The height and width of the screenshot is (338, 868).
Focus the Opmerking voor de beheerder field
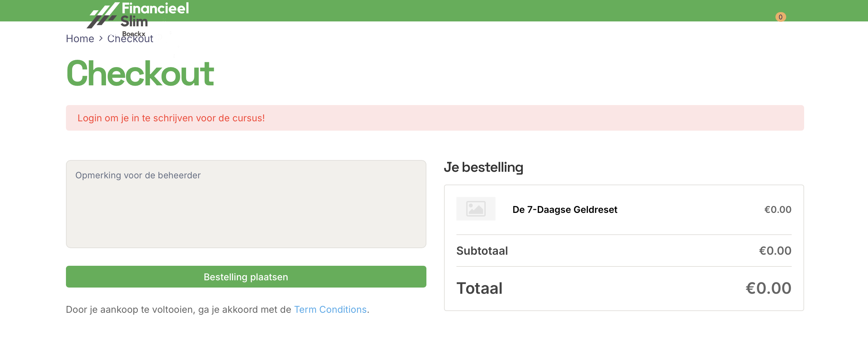pos(246,204)
